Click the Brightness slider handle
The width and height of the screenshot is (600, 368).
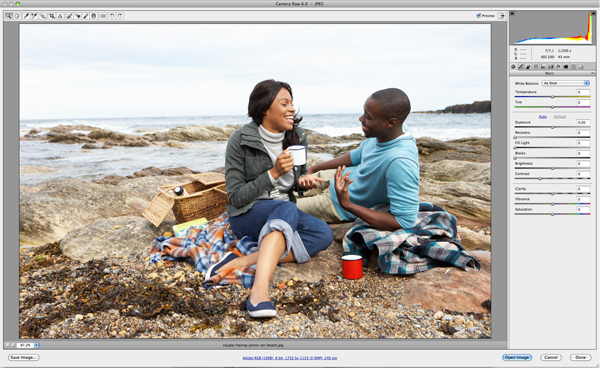coord(552,168)
